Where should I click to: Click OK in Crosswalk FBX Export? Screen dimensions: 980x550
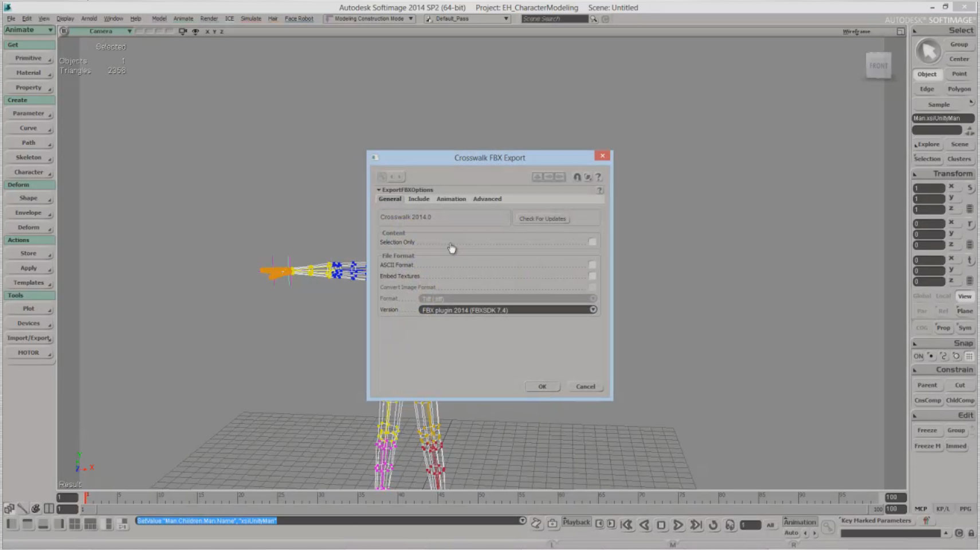(x=542, y=387)
